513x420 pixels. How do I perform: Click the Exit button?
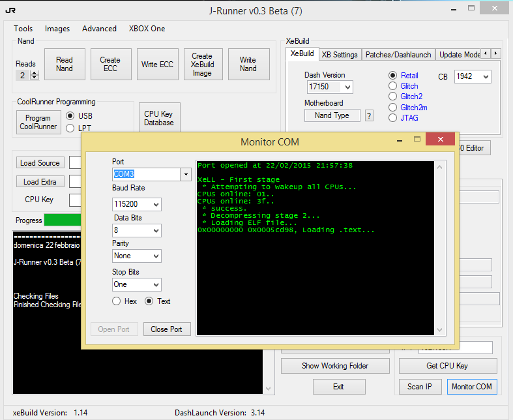(x=338, y=387)
